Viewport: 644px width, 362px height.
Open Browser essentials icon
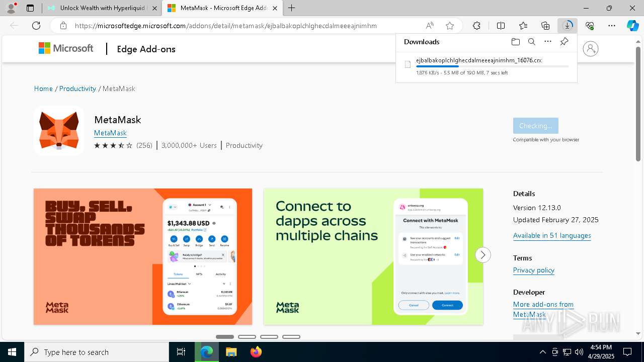[590, 26]
